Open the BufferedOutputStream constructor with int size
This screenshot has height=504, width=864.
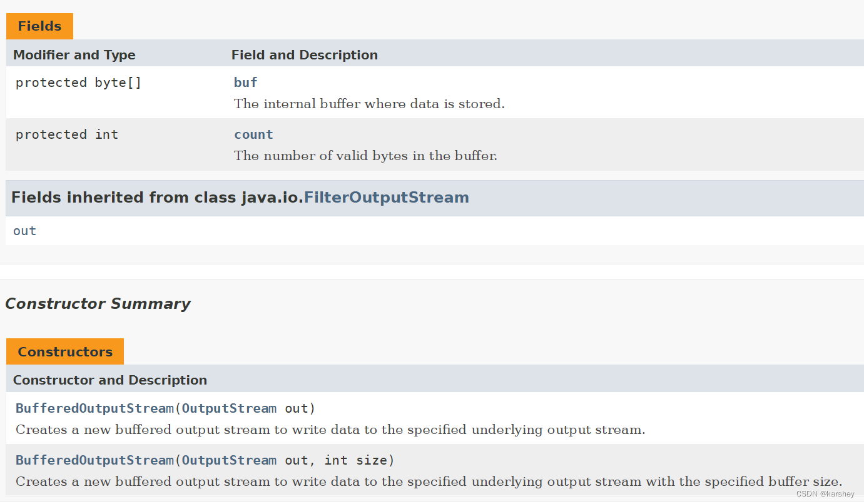pyautogui.click(x=94, y=460)
